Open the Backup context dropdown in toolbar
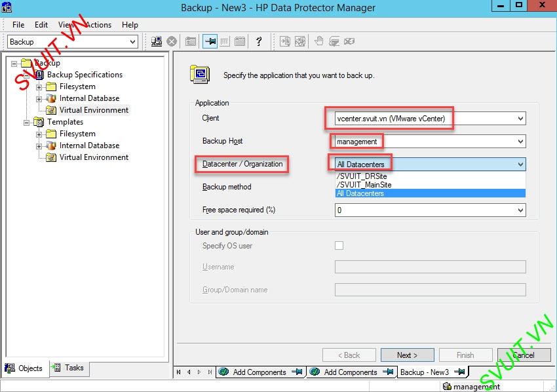Viewport: 557px width, 392px height. tap(132, 41)
